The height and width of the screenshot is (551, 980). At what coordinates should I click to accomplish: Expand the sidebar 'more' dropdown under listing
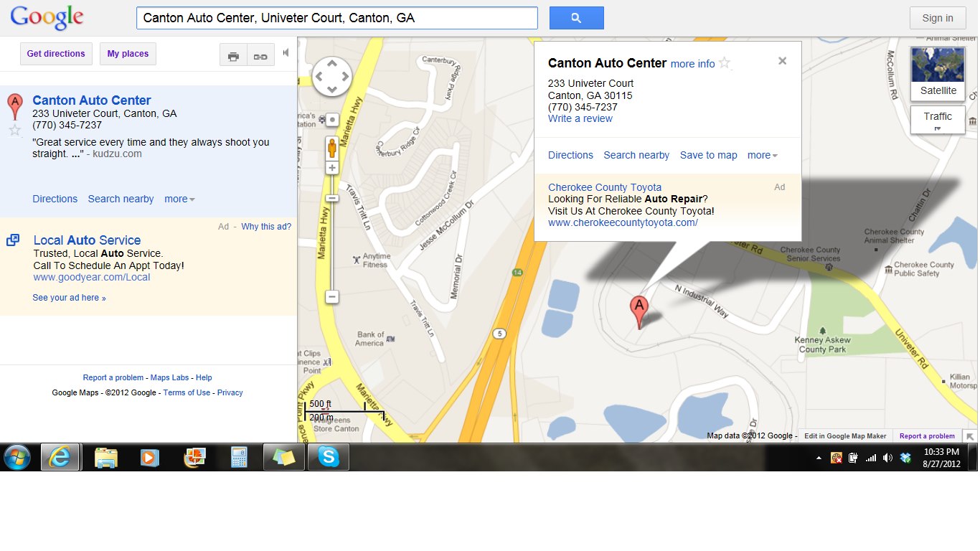point(179,199)
